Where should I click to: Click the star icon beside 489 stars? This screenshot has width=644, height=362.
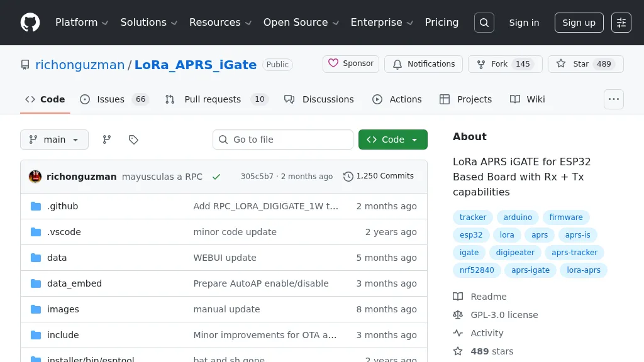tap(458, 351)
